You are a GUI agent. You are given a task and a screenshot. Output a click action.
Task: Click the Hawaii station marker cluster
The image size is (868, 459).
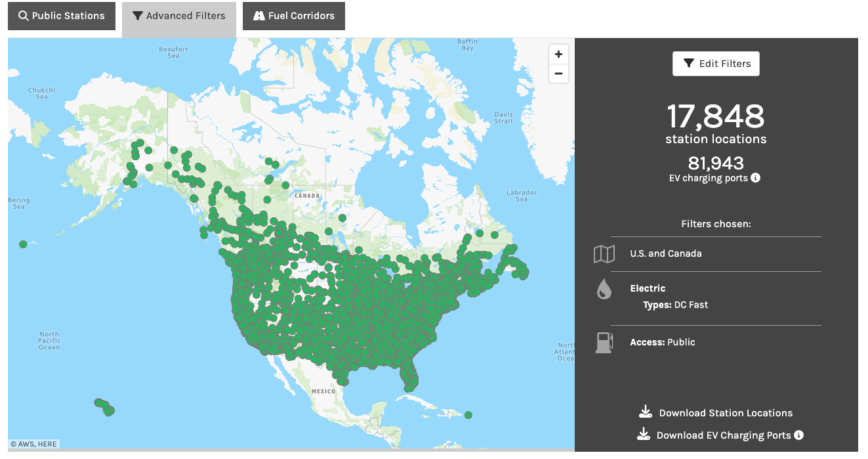[104, 406]
